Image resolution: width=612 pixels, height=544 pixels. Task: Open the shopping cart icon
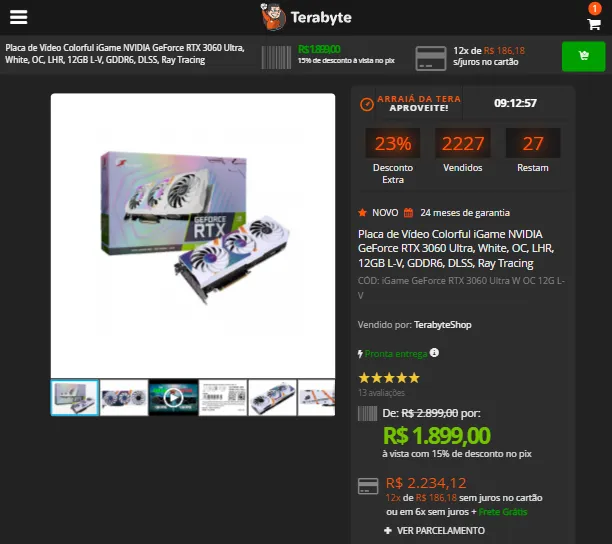click(594, 24)
